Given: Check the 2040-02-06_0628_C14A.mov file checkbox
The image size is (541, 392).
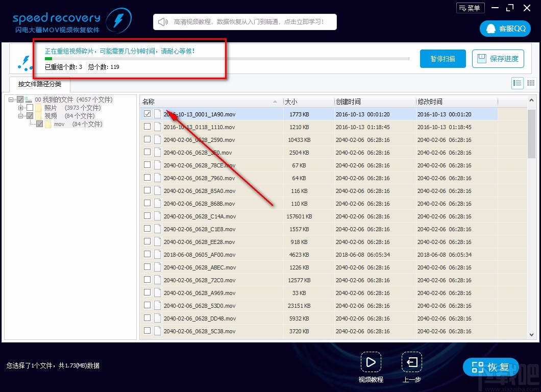Looking at the screenshot, I should (x=147, y=216).
